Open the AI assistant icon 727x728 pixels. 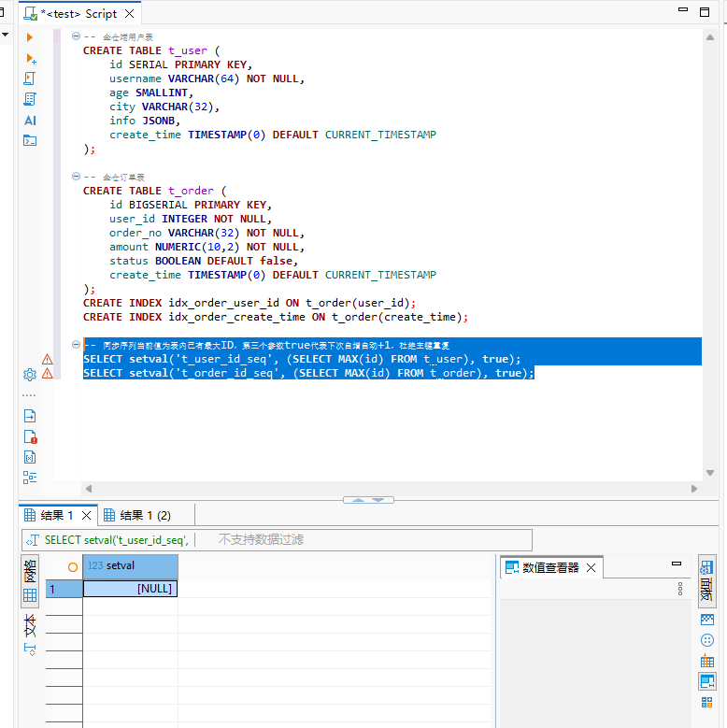click(30, 121)
